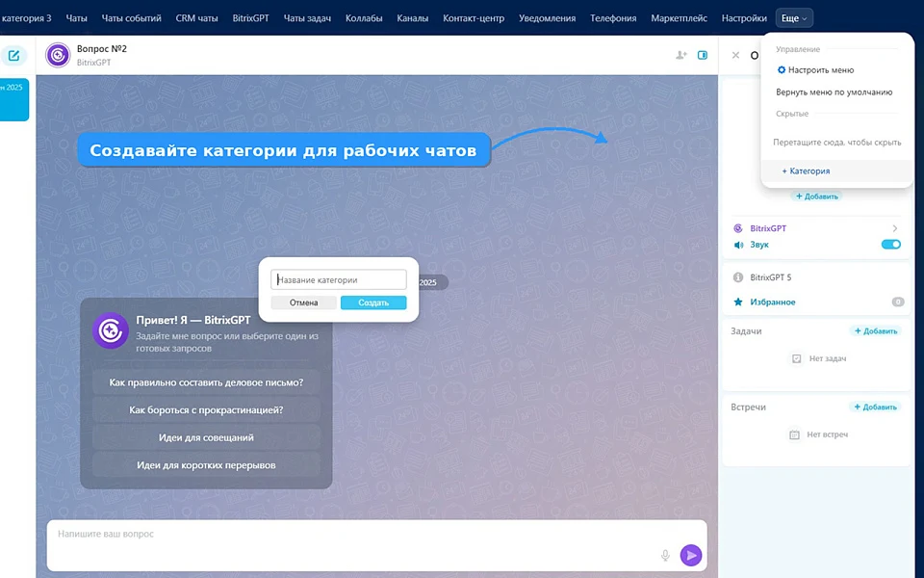
Task: Close the right info panel
Action: pos(735,55)
